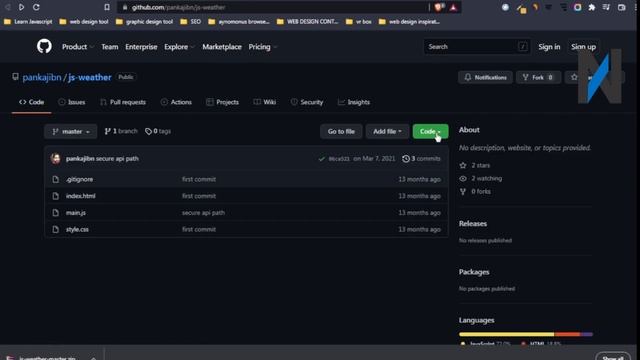The height and width of the screenshot is (360, 640).
Task: Open the Insights tab
Action: coord(354,102)
